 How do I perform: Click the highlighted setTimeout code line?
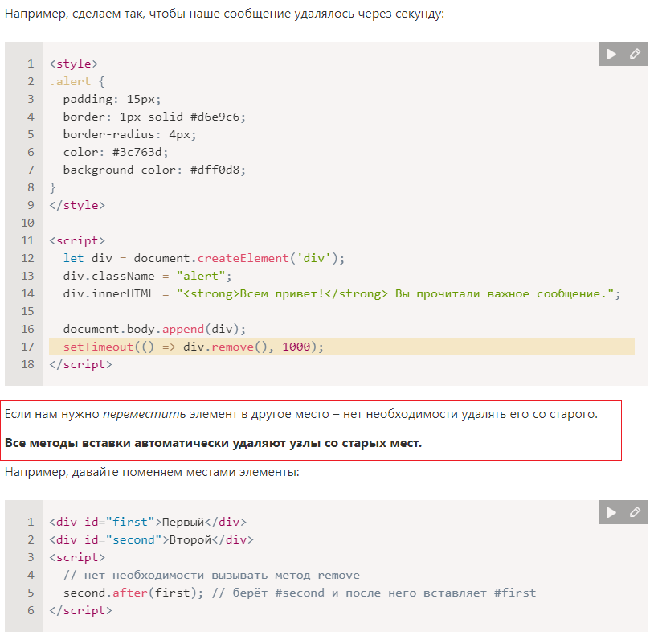(x=341, y=347)
